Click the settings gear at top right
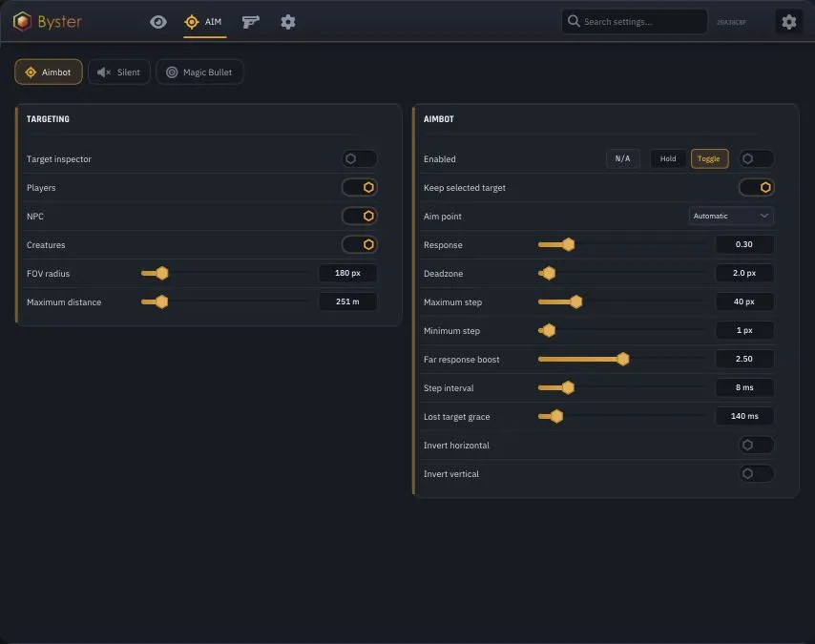The width and height of the screenshot is (815, 644). (788, 22)
